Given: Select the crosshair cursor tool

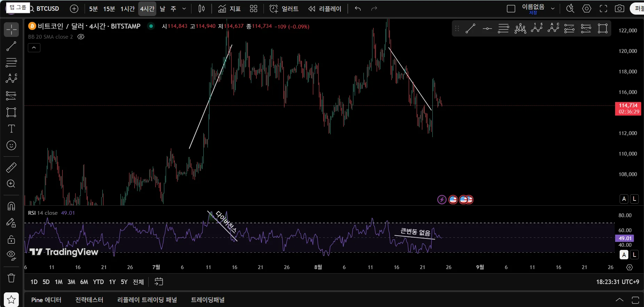Looking at the screenshot, I should point(11,30).
